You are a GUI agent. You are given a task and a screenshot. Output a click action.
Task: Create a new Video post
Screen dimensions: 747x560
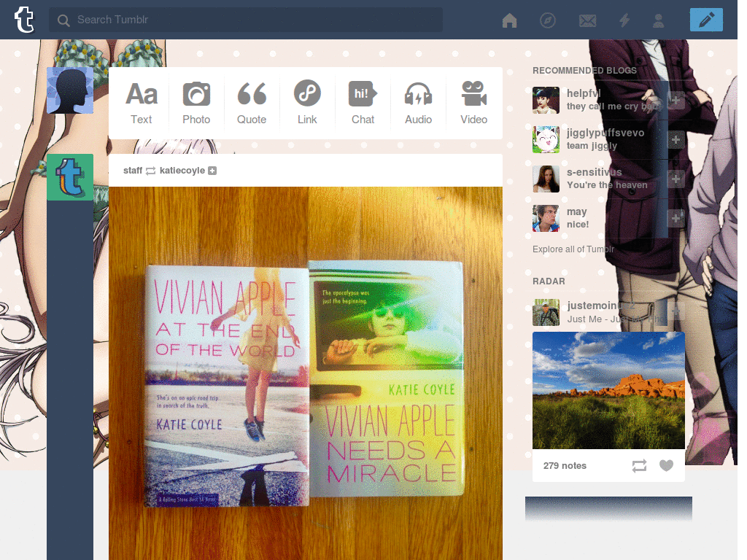473,103
